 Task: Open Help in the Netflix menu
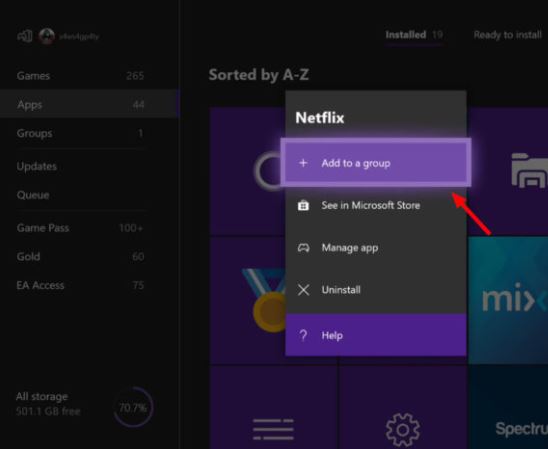click(376, 335)
